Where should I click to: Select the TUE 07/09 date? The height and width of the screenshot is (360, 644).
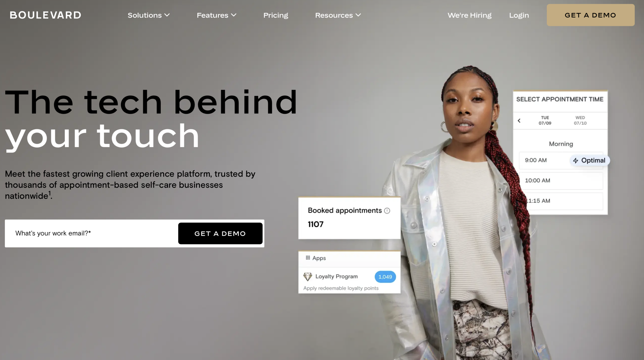click(545, 121)
